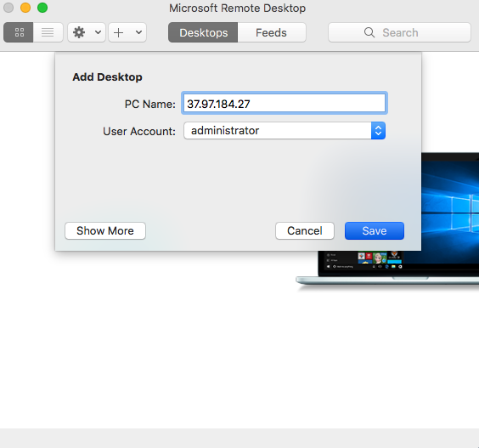
Task: Click the User Account label
Action: (139, 132)
